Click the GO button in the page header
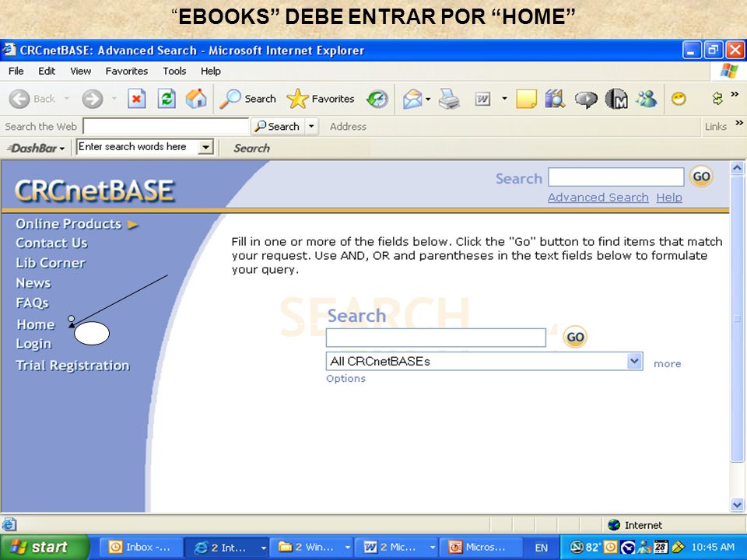Screen dimensions: 747x560 (x=701, y=177)
